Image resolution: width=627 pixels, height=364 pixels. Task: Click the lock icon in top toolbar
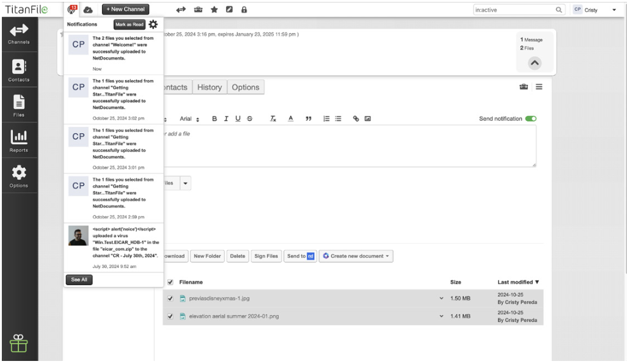[244, 10]
